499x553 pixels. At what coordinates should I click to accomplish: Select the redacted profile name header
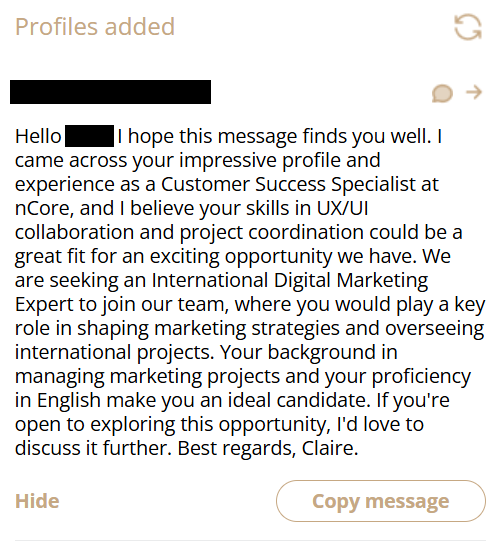[x=110, y=92]
